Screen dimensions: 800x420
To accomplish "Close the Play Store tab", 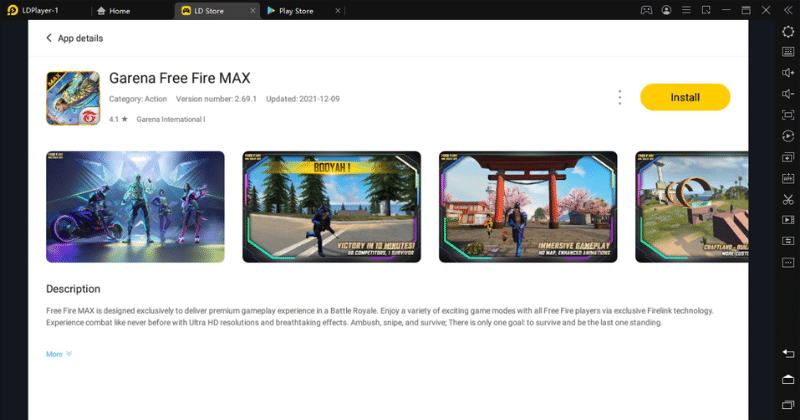I will point(337,11).
